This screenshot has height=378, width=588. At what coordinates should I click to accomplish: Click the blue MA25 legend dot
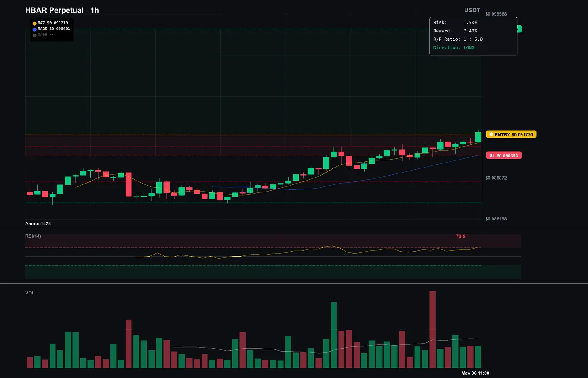[34, 29]
